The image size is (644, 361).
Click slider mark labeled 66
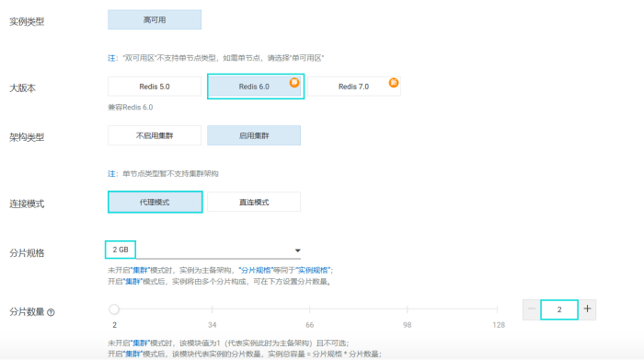click(x=310, y=325)
